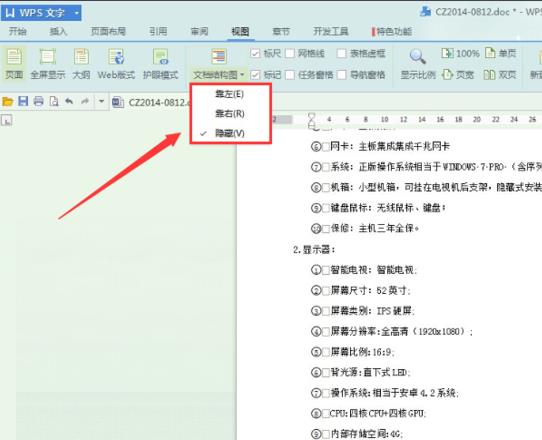
Task: Redo the last action
Action: pyautogui.click(x=85, y=101)
